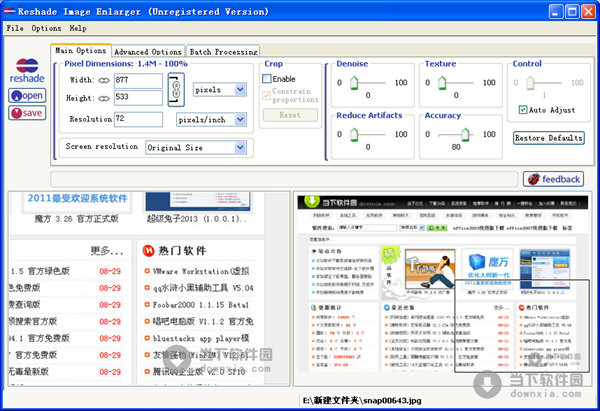
Task: Open the Options menu
Action: [x=46, y=28]
